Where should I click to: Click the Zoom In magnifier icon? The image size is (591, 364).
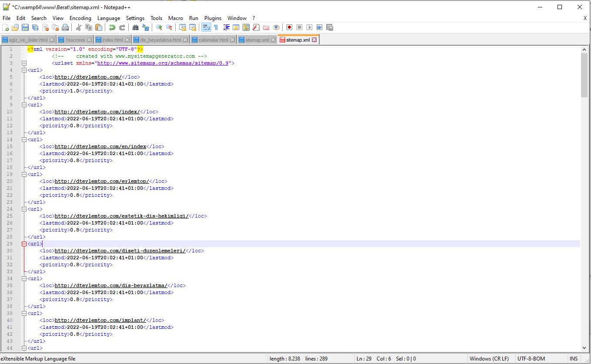[x=159, y=27]
